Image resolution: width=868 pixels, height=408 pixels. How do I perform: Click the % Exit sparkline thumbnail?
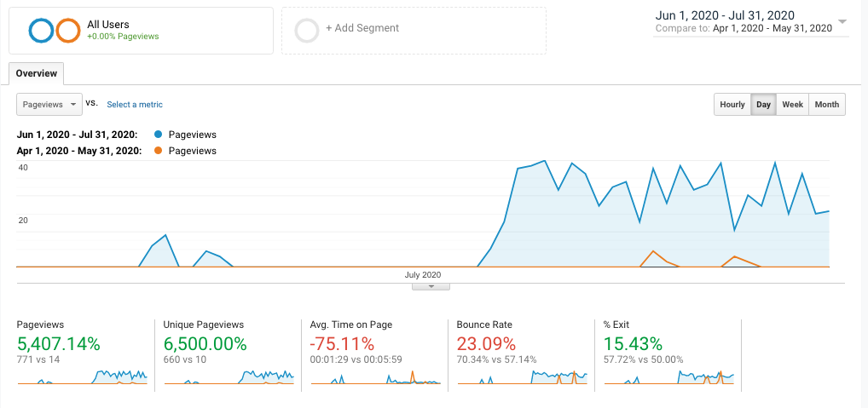click(668, 377)
